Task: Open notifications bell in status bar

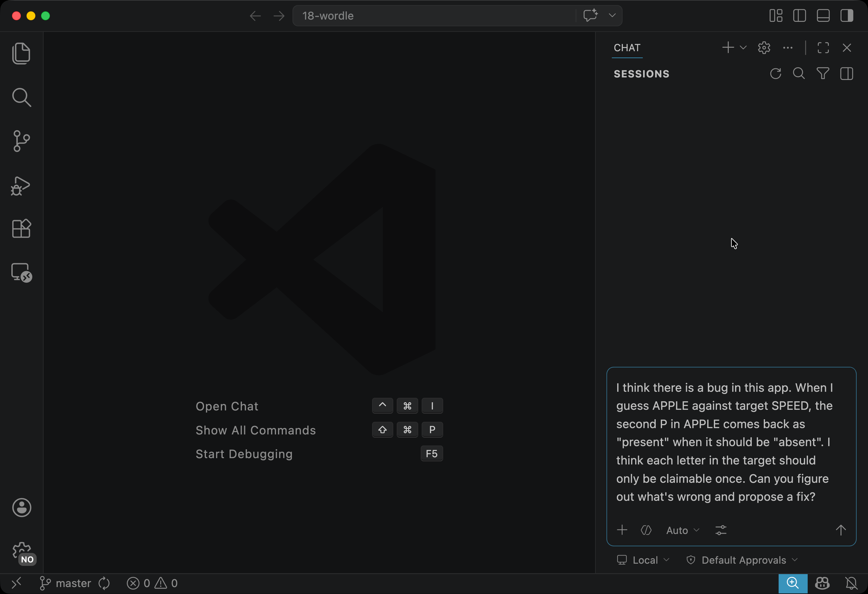Action: [x=851, y=583]
